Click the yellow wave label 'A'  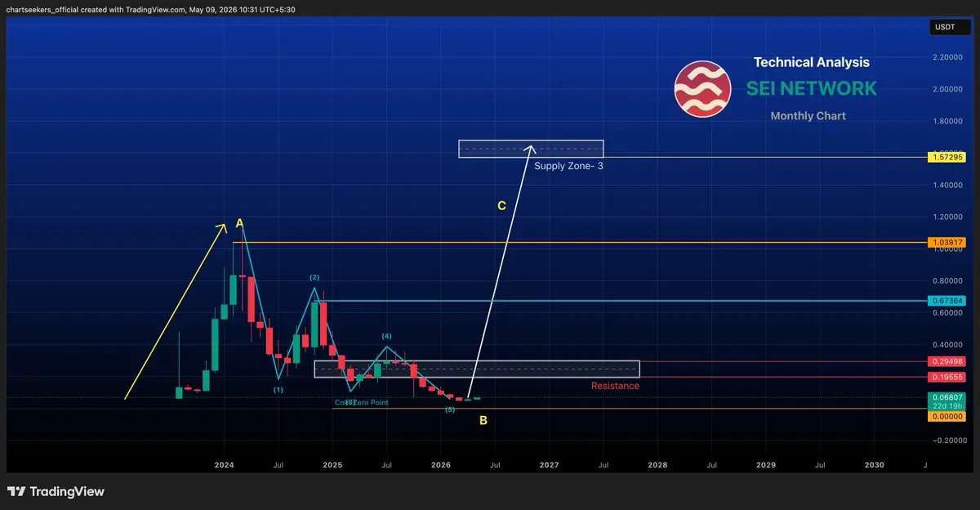(239, 223)
